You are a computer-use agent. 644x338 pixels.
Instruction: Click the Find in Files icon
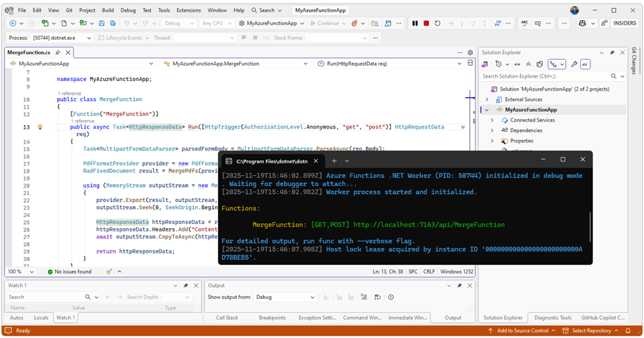[375, 23]
